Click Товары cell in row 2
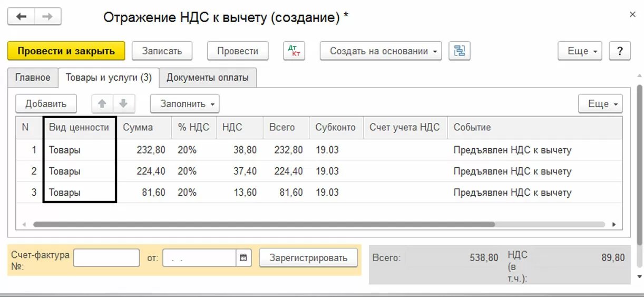The height and width of the screenshot is (297, 644). click(79, 171)
